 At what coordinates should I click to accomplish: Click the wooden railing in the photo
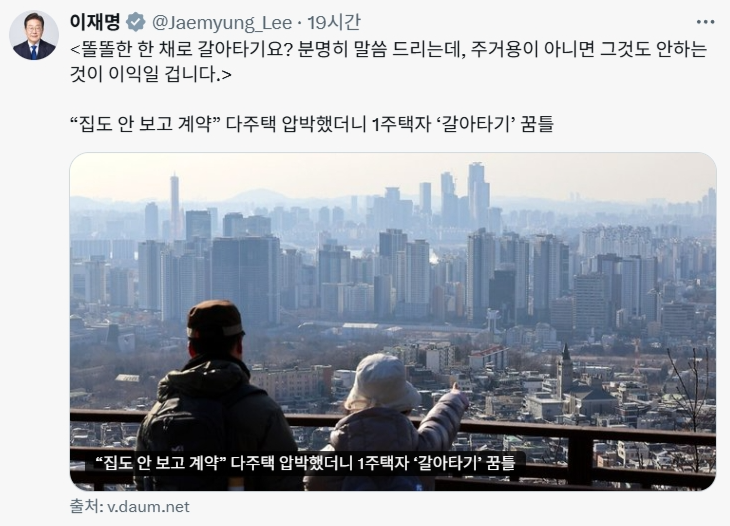[x=393, y=449]
